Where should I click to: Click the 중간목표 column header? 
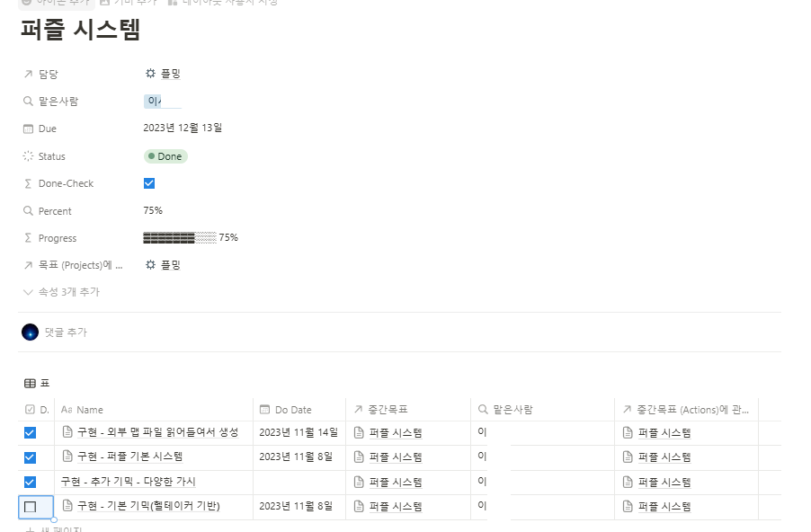point(387,409)
